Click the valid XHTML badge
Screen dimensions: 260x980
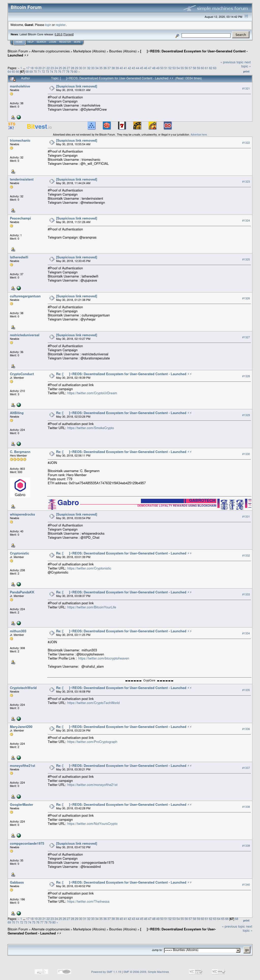[196, 971]
